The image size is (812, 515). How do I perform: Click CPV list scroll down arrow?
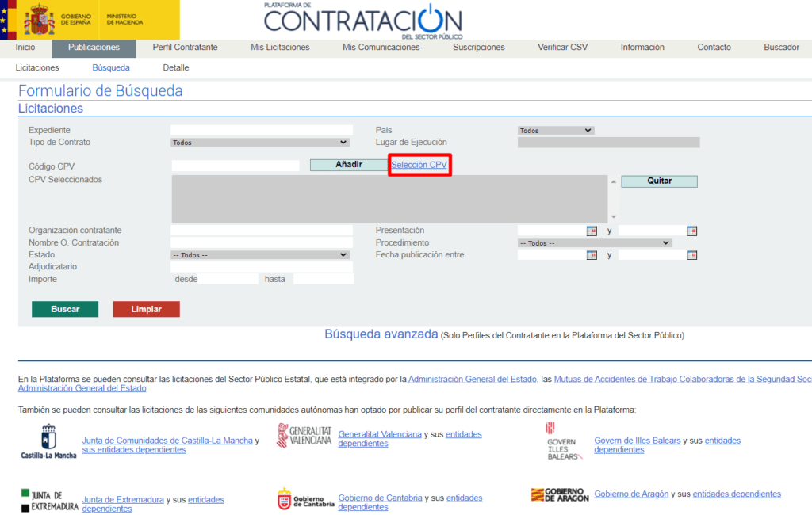[x=614, y=217]
